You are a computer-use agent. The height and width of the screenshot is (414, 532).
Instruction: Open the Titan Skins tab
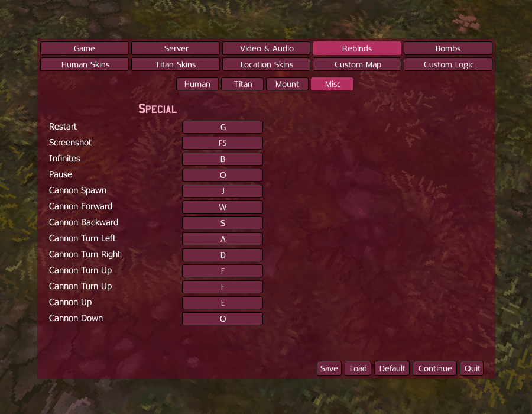(175, 64)
